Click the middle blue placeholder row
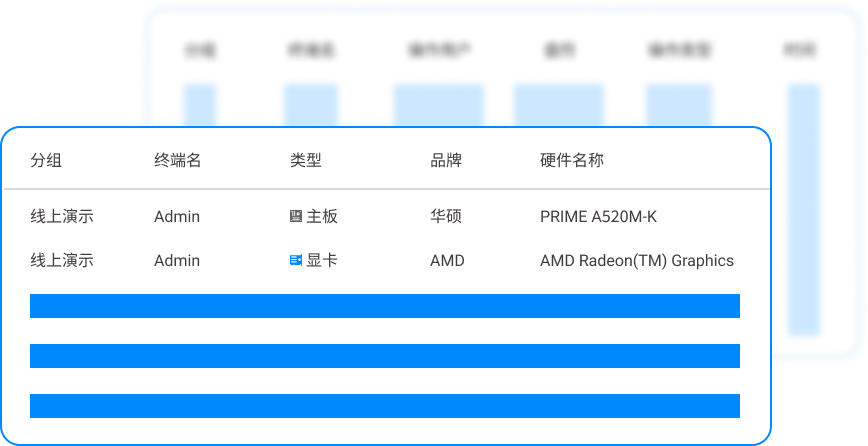 385,356
